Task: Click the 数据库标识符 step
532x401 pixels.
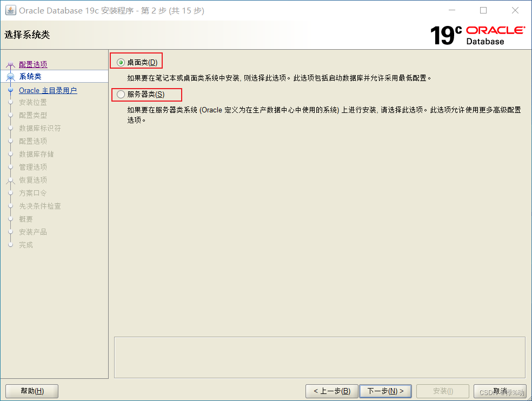Action: 40,128
